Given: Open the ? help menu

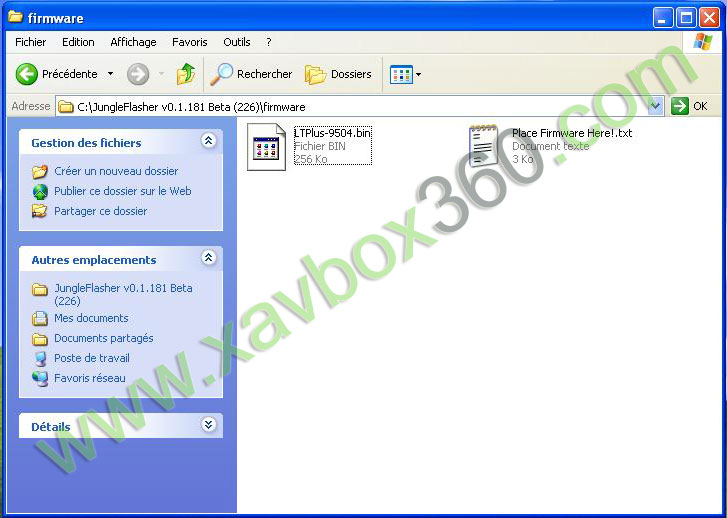Looking at the screenshot, I should click(268, 42).
